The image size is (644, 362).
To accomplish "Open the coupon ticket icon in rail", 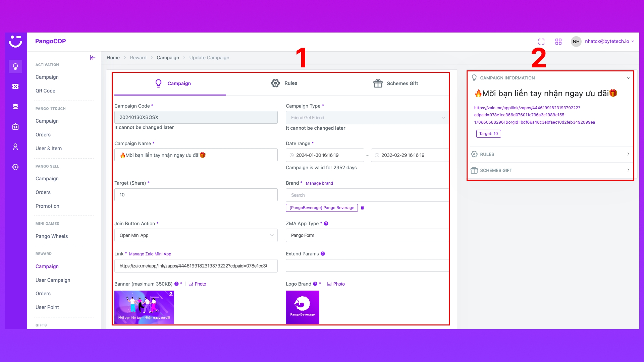I will (15, 86).
